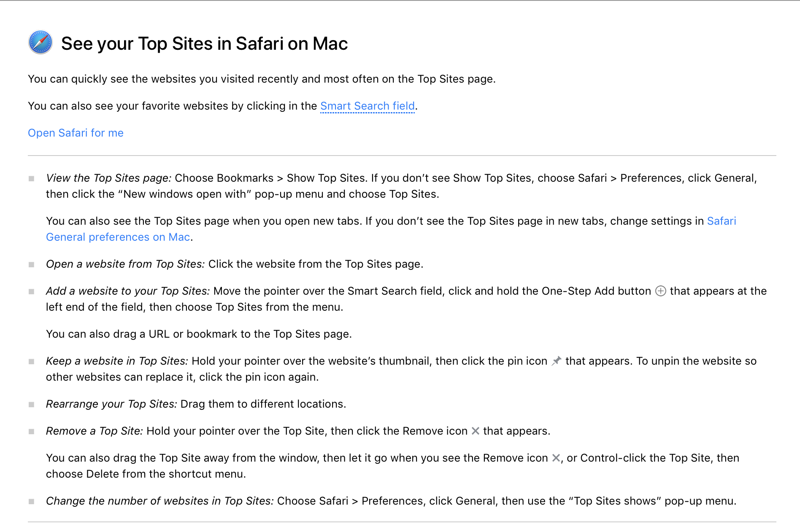Click 'Change the number of websites' italic text
The image size is (800, 532).
(x=159, y=501)
